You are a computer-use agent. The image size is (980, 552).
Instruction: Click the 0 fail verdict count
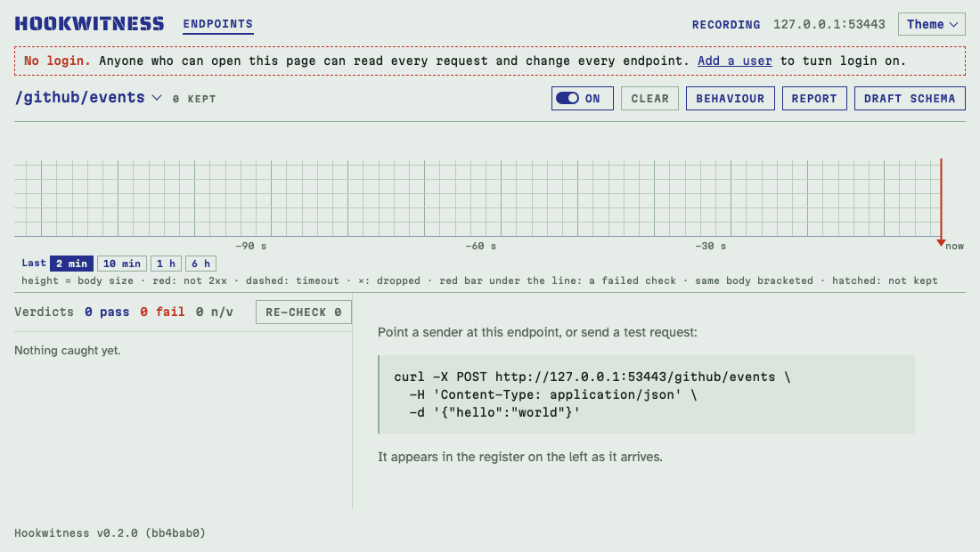tap(162, 312)
